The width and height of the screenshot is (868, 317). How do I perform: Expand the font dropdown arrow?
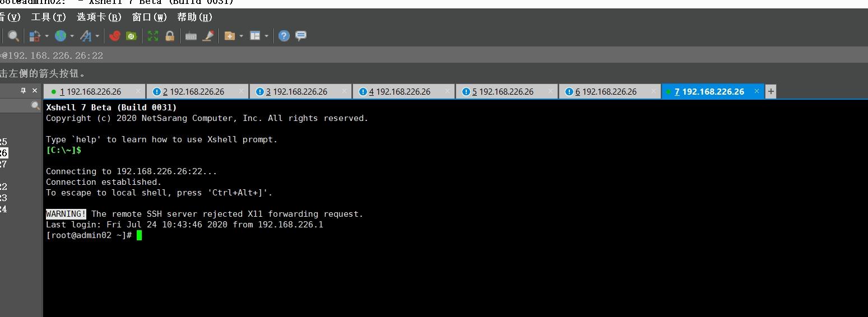click(x=98, y=36)
